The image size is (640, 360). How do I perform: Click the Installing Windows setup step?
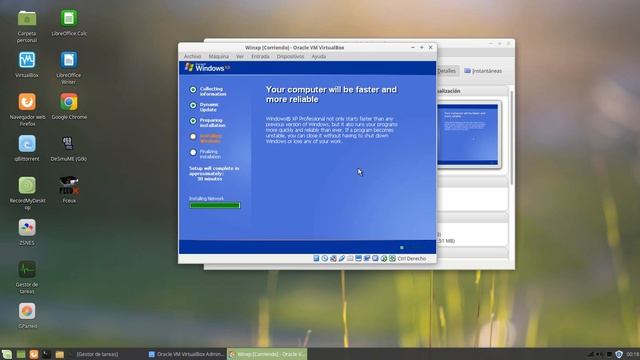[x=207, y=138]
